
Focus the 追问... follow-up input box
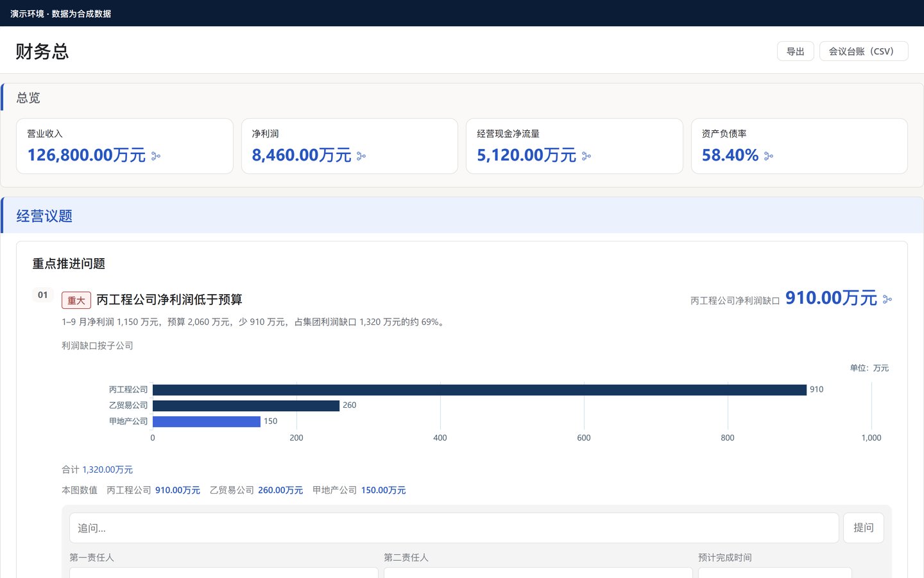[454, 528]
